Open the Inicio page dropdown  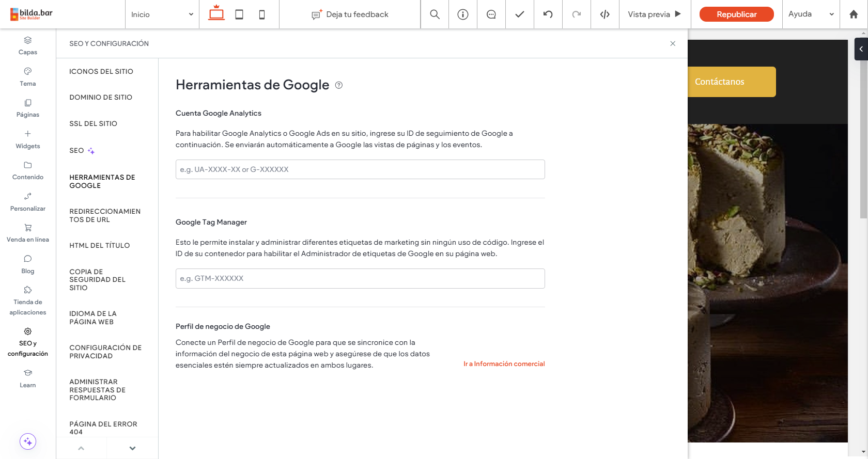162,14
